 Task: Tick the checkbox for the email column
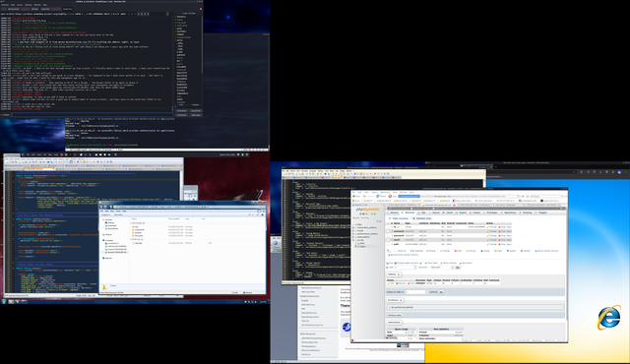pyautogui.click(x=388, y=240)
